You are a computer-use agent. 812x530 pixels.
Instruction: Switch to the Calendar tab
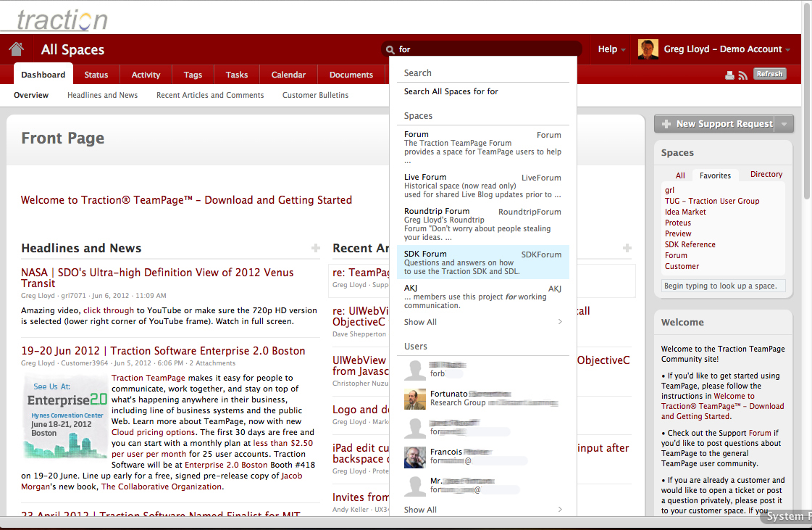[288, 75]
